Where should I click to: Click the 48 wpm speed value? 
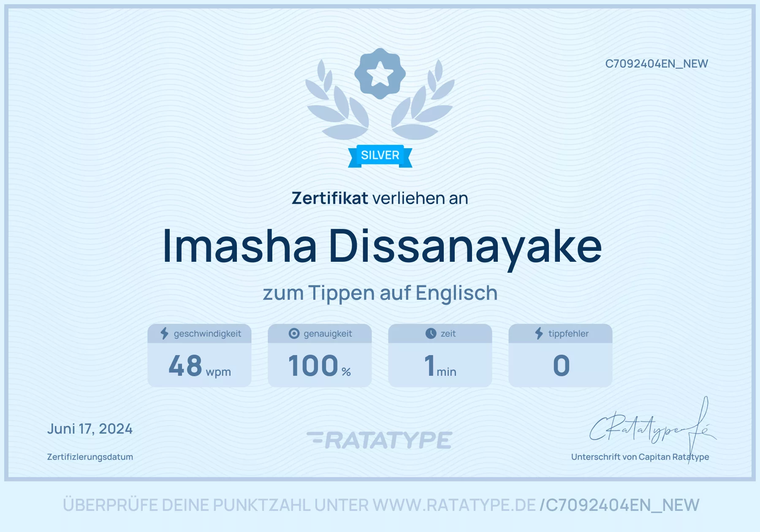[200, 366]
